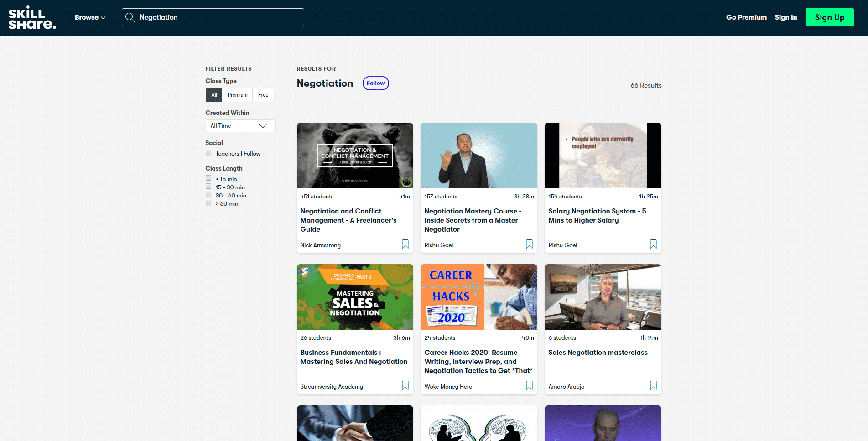
Task: Click the 154 students text
Action: [x=565, y=197]
